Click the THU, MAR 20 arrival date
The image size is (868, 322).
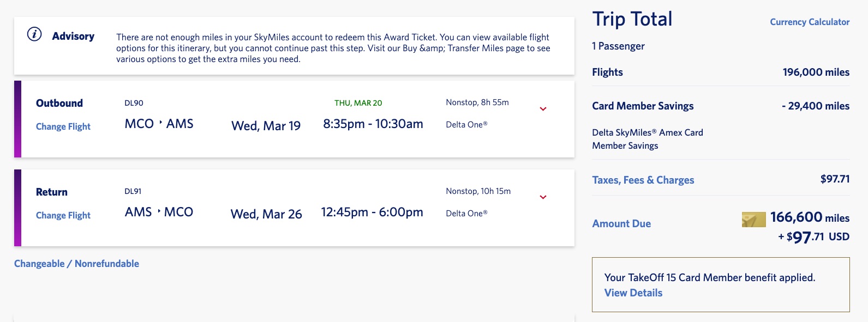[x=358, y=102]
